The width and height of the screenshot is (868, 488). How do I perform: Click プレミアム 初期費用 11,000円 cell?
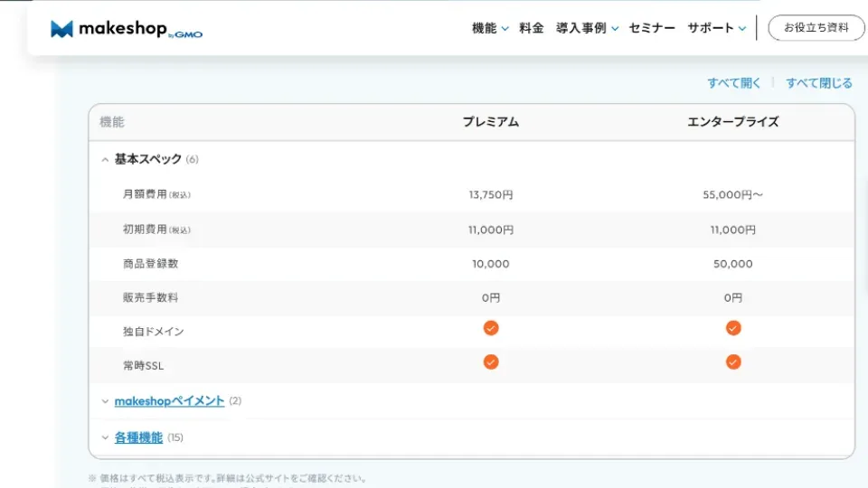490,230
